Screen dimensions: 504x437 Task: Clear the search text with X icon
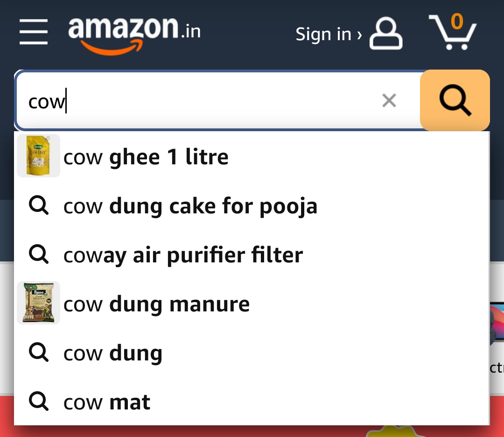(389, 100)
